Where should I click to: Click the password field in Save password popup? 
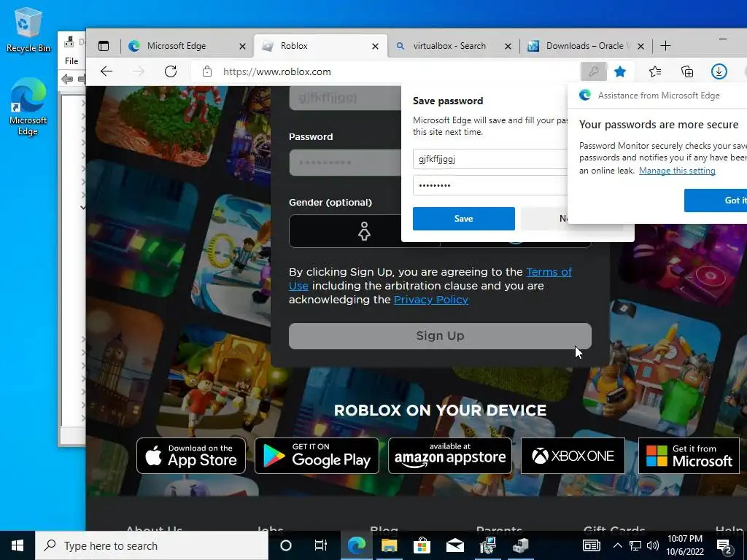tap(490, 185)
